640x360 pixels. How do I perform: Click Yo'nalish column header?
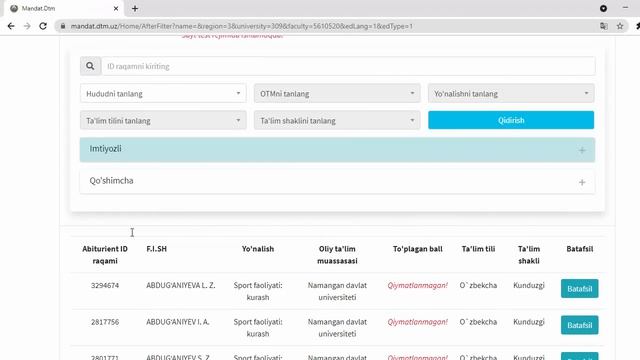coord(258,249)
